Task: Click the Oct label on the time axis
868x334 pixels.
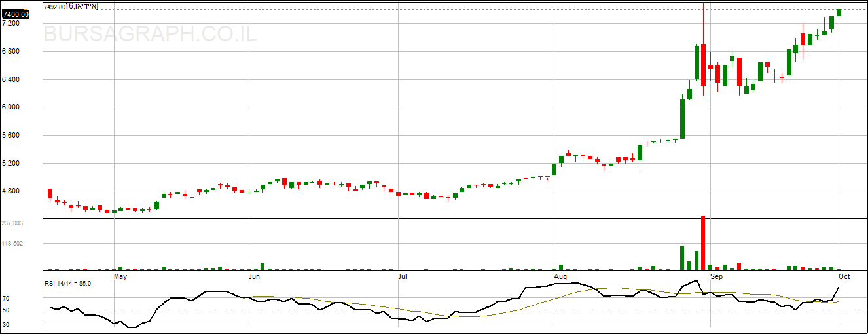Action: point(845,277)
